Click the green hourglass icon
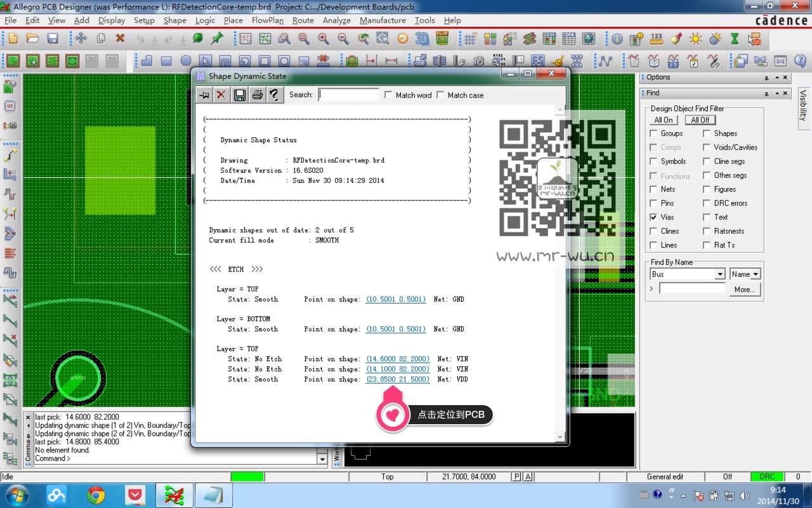Screen dimensions: 812x508 [x=735, y=39]
